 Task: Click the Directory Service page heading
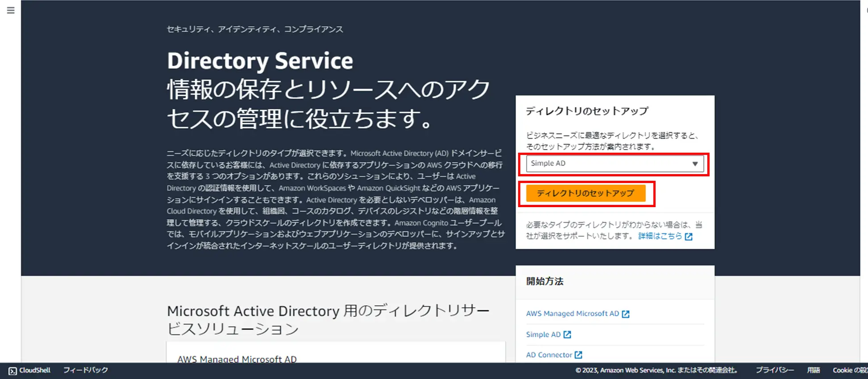[260, 61]
